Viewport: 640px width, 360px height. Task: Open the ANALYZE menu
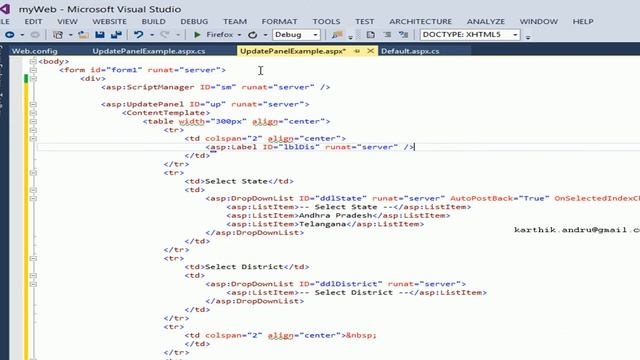click(x=486, y=21)
